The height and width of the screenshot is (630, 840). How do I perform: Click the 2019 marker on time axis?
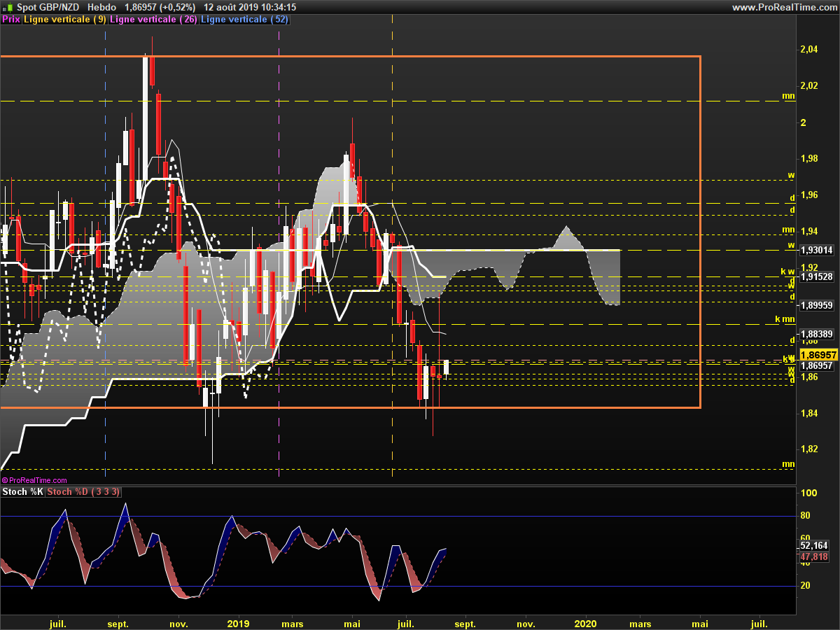pyautogui.click(x=239, y=623)
